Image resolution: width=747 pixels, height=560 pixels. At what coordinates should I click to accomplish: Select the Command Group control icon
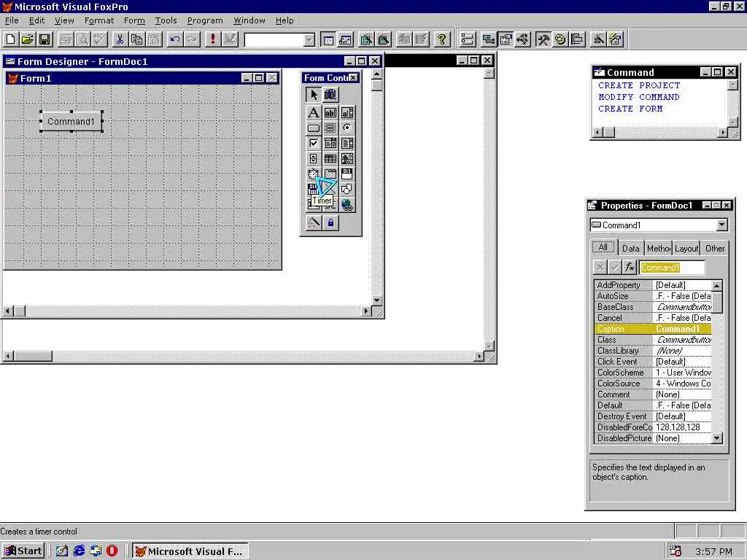tap(330, 128)
